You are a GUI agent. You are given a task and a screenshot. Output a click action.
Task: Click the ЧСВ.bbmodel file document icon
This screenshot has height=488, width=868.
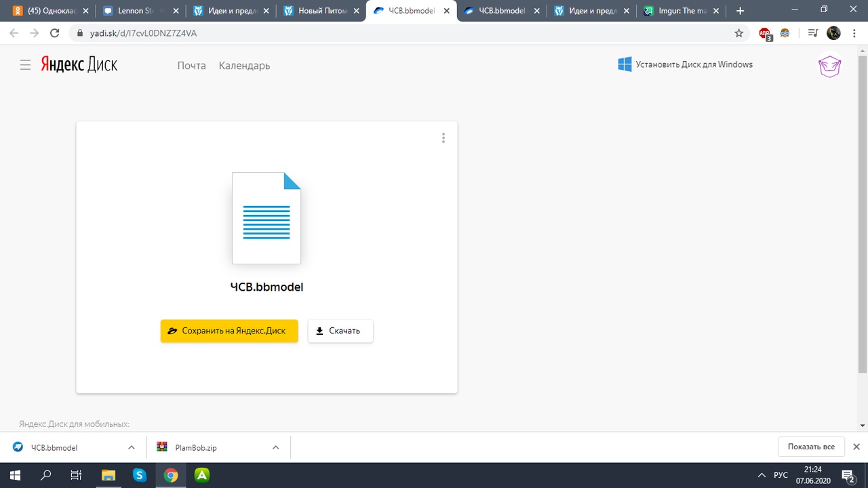pos(267,218)
